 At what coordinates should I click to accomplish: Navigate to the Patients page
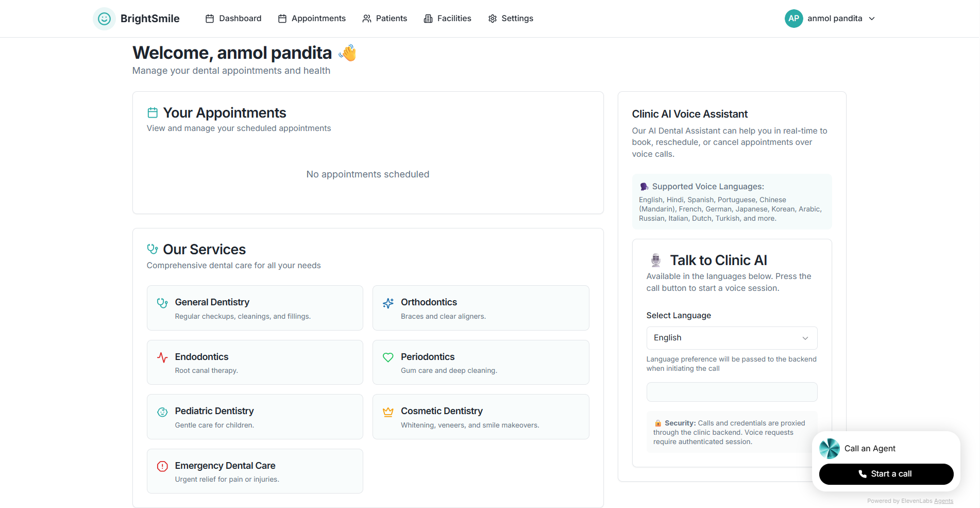click(384, 19)
